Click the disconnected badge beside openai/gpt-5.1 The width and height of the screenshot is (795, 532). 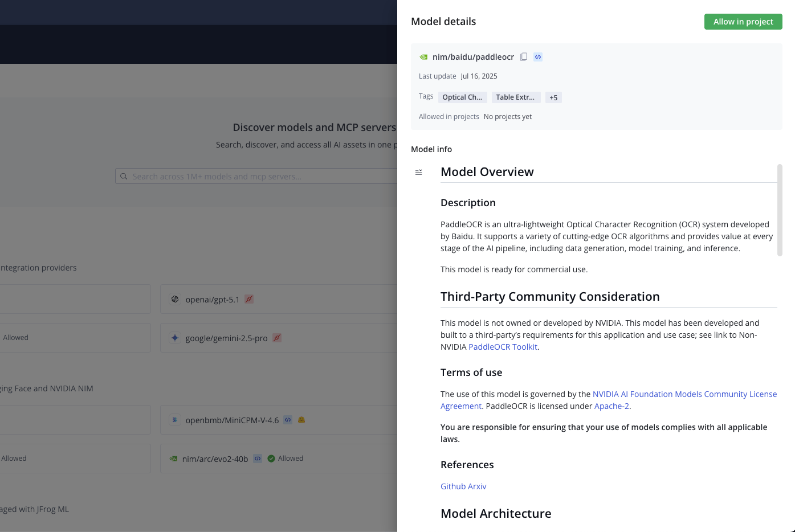(x=249, y=299)
